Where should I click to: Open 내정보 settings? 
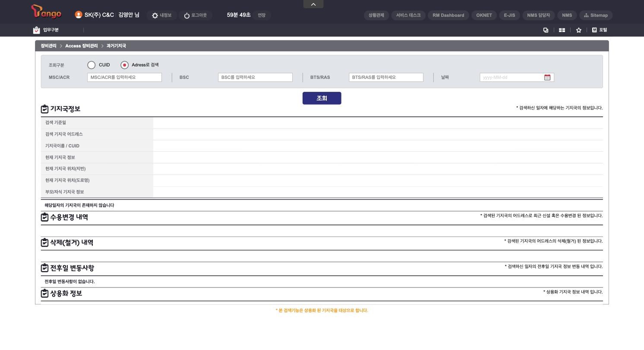pyautogui.click(x=161, y=15)
